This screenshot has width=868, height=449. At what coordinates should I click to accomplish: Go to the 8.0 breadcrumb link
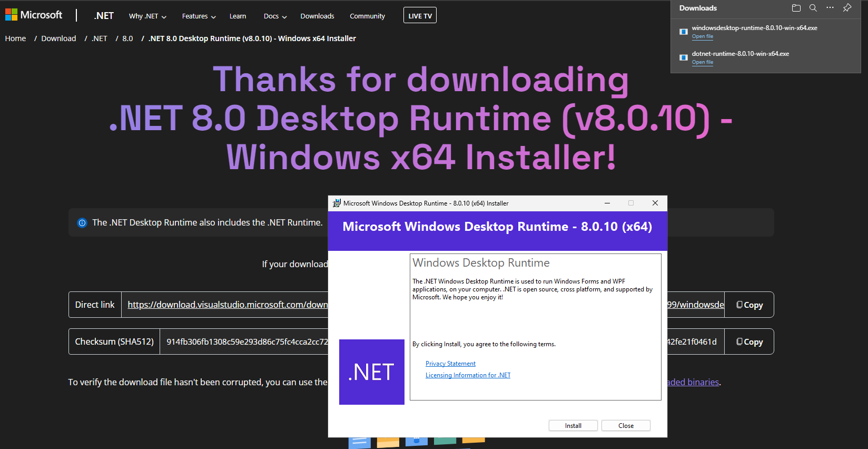click(x=127, y=38)
